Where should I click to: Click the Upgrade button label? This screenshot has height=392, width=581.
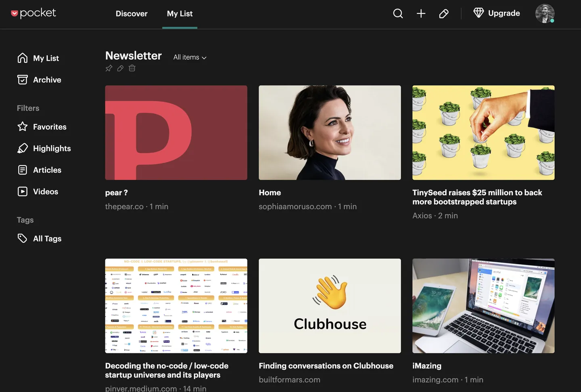(504, 13)
